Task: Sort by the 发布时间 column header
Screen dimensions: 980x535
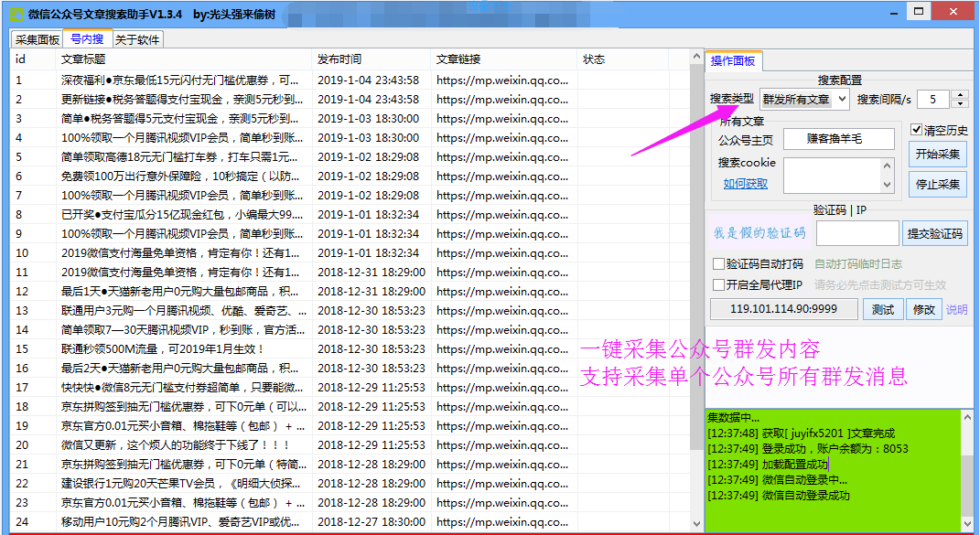Action: tap(372, 59)
